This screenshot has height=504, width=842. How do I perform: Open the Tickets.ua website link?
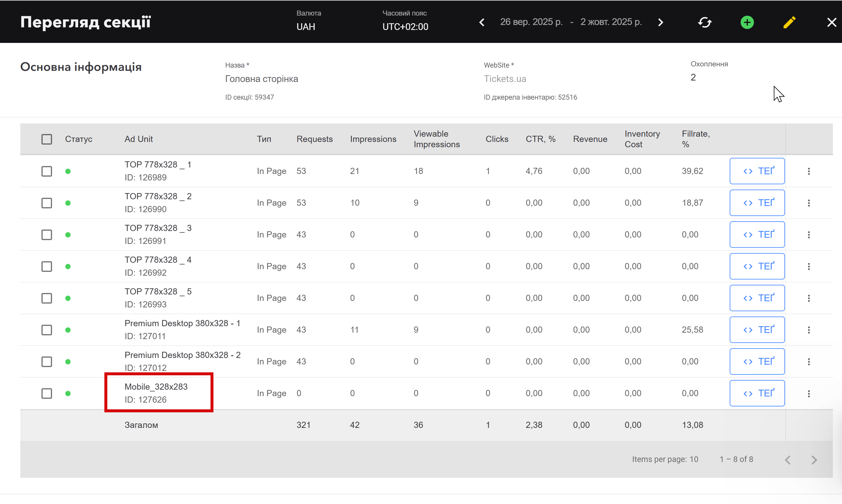(505, 79)
